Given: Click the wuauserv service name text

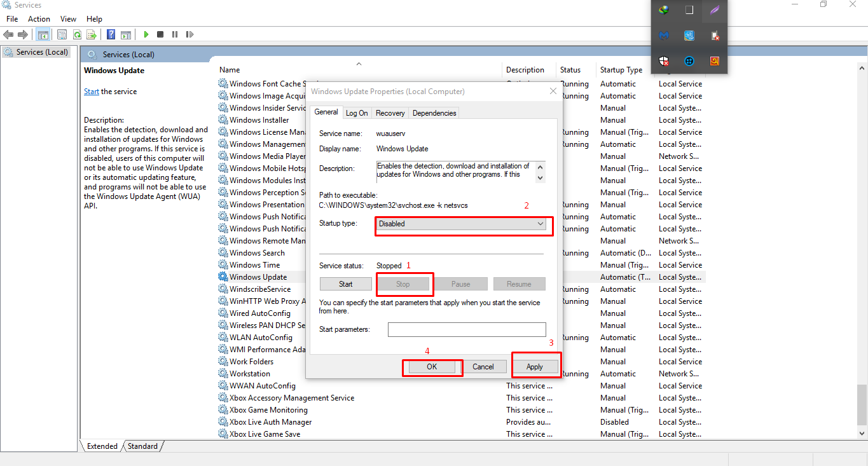Looking at the screenshot, I should pos(392,134).
